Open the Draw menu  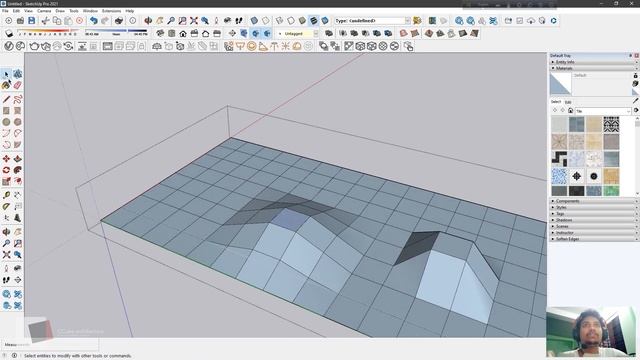(60, 11)
